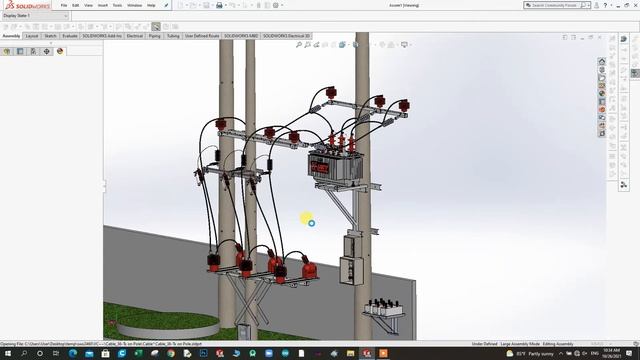Switch to the Electrical tab
Viewport: 640px width, 360px height.
(135, 36)
